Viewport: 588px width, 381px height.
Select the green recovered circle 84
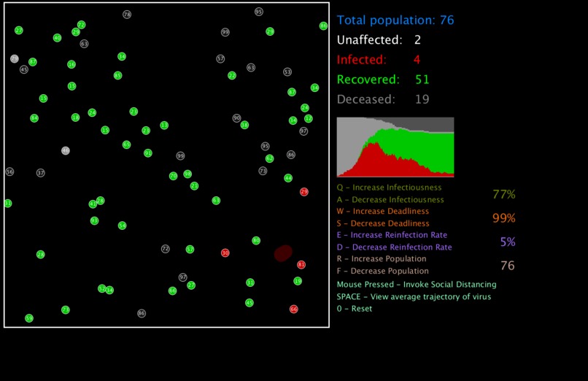(x=34, y=118)
